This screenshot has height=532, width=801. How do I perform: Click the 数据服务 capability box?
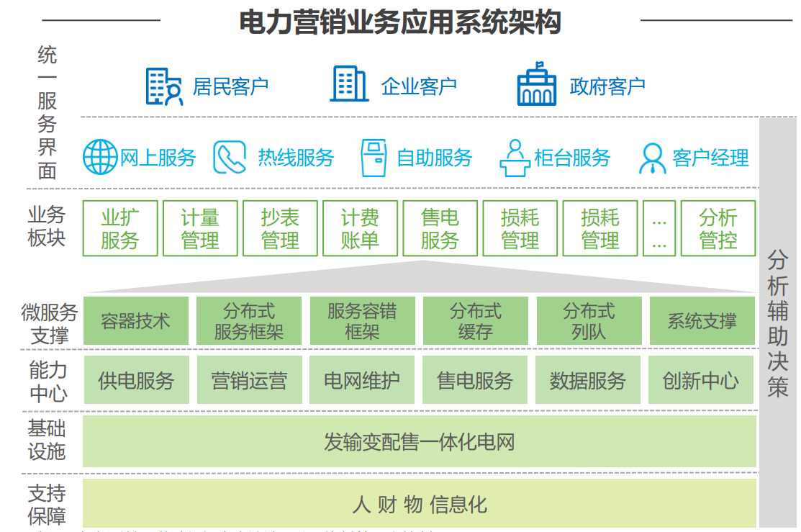pos(587,380)
